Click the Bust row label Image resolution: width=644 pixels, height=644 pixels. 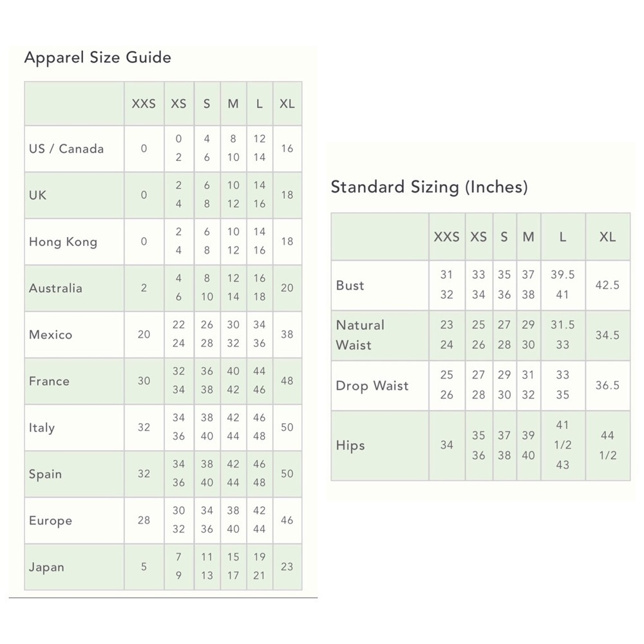click(x=350, y=285)
